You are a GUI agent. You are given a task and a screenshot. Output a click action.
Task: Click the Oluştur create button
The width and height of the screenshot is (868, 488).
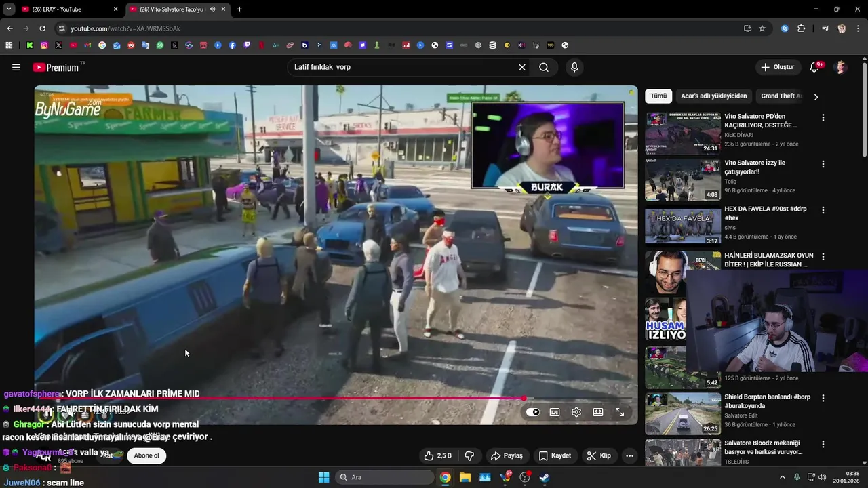tap(777, 67)
